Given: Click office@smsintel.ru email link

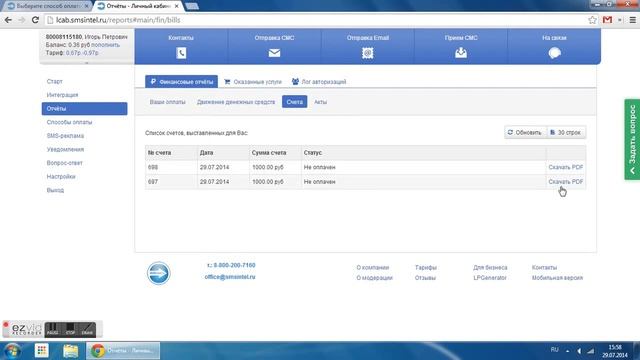Looking at the screenshot, I should point(230,277).
